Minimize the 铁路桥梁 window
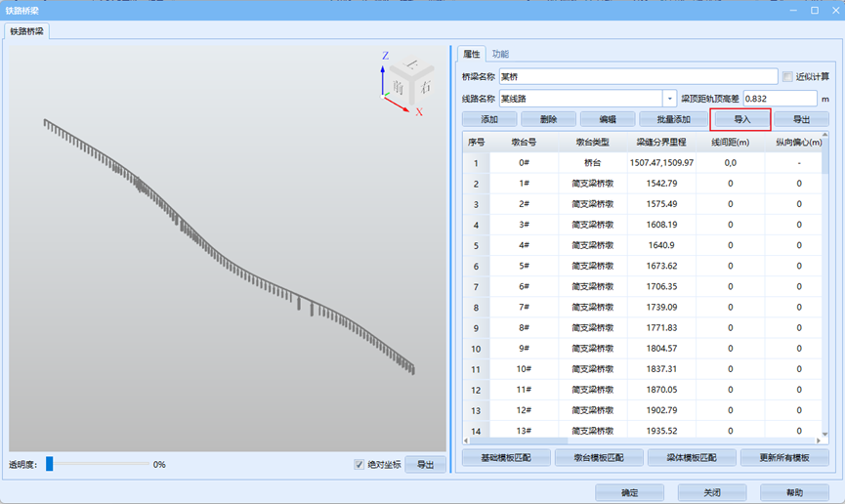Viewport: 845px width, 504px height. point(794,10)
